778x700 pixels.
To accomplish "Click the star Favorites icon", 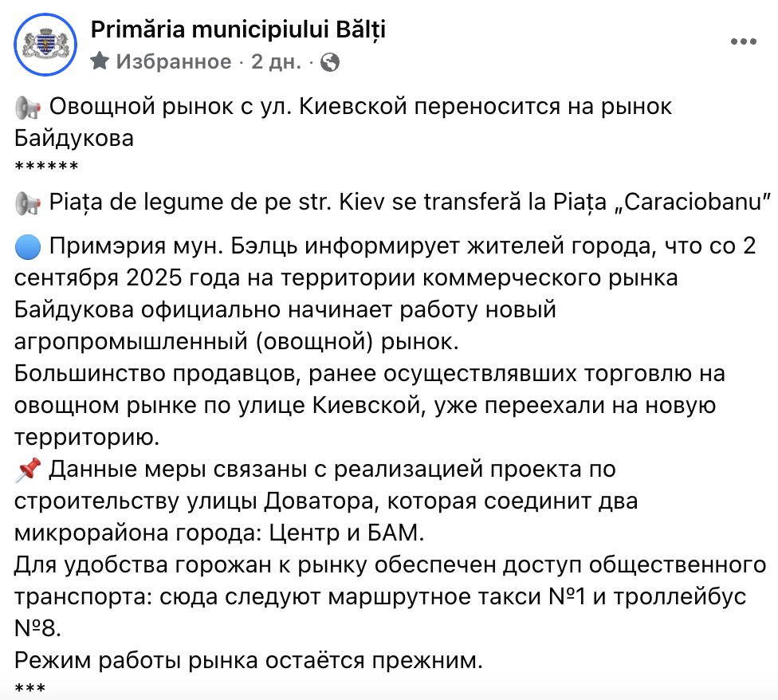I will click(x=100, y=61).
